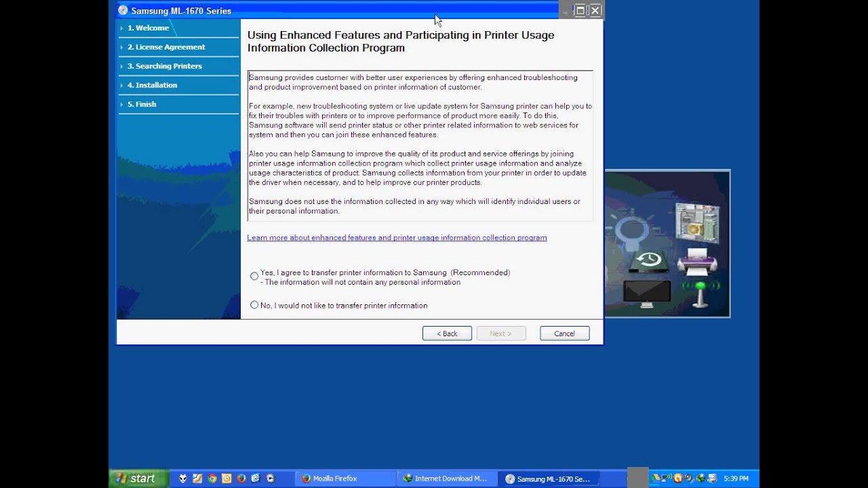Click the 5:39 PM system clock
The image size is (868, 488).
tap(736, 479)
